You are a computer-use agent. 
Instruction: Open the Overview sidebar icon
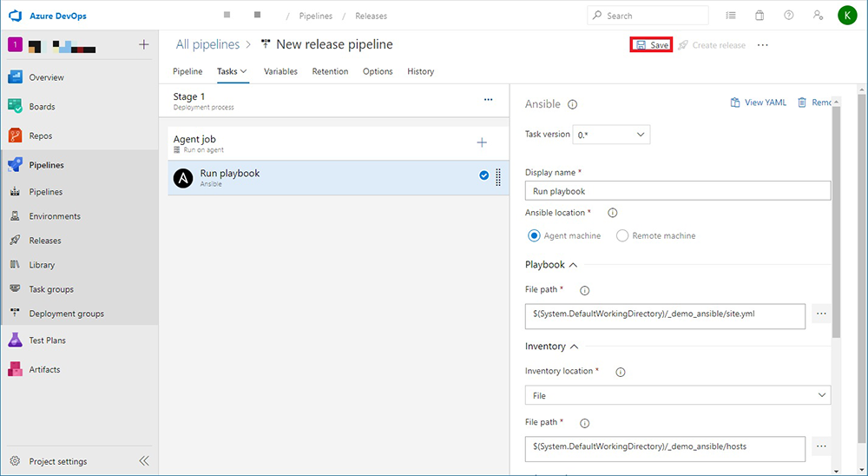[x=15, y=77]
